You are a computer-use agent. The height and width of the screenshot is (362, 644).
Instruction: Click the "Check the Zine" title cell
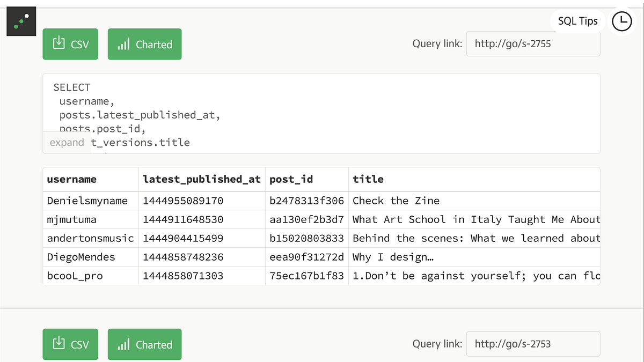click(396, 201)
